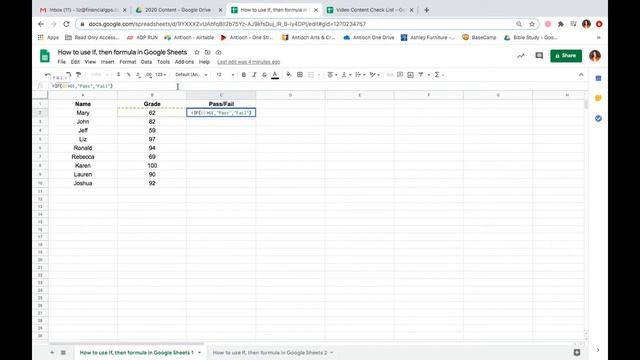This screenshot has height=360, width=640.
Task: Click the insert chart icon
Action: tap(410, 75)
